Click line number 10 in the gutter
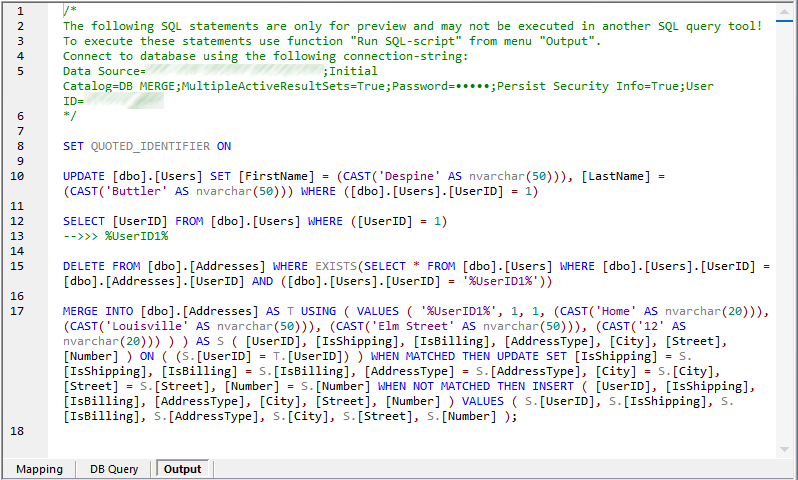 point(20,176)
